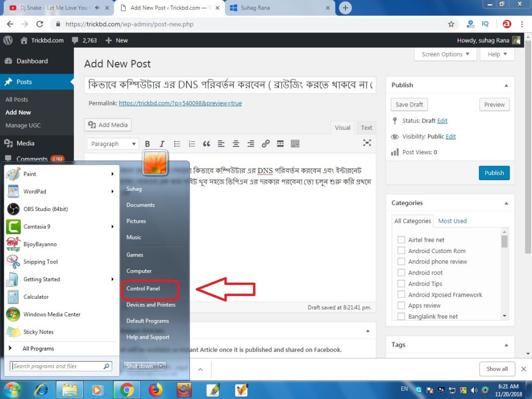Viewport: 532px width, 399px height.
Task: Click the volume icon in system tray
Action: [x=474, y=390]
